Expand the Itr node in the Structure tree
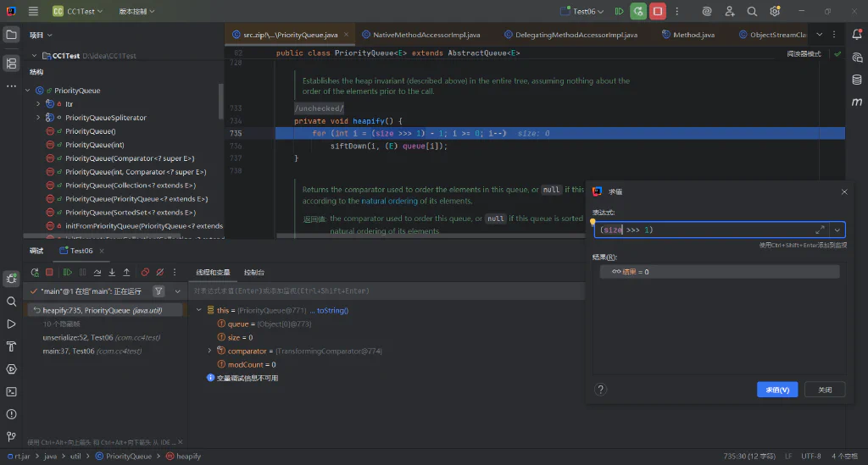The width and height of the screenshot is (868, 465). click(x=38, y=104)
